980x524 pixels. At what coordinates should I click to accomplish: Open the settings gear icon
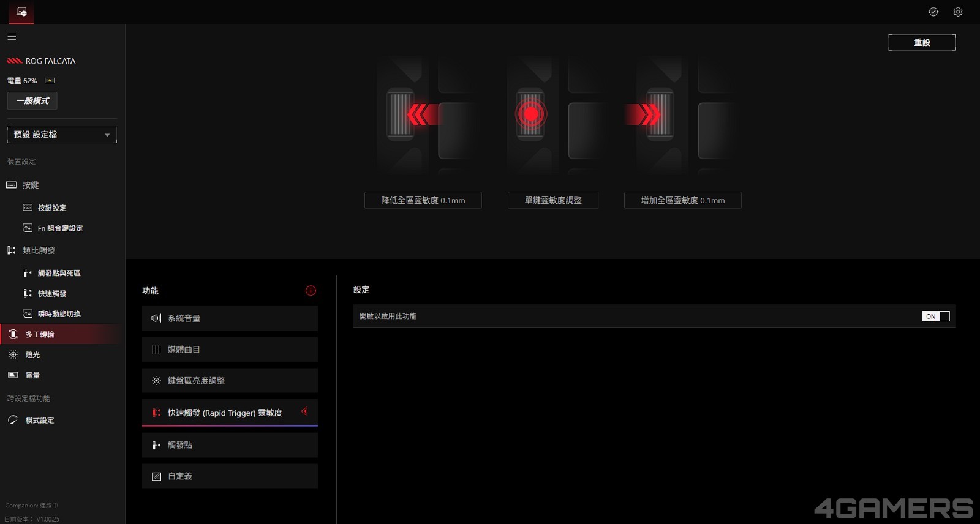(x=958, y=12)
